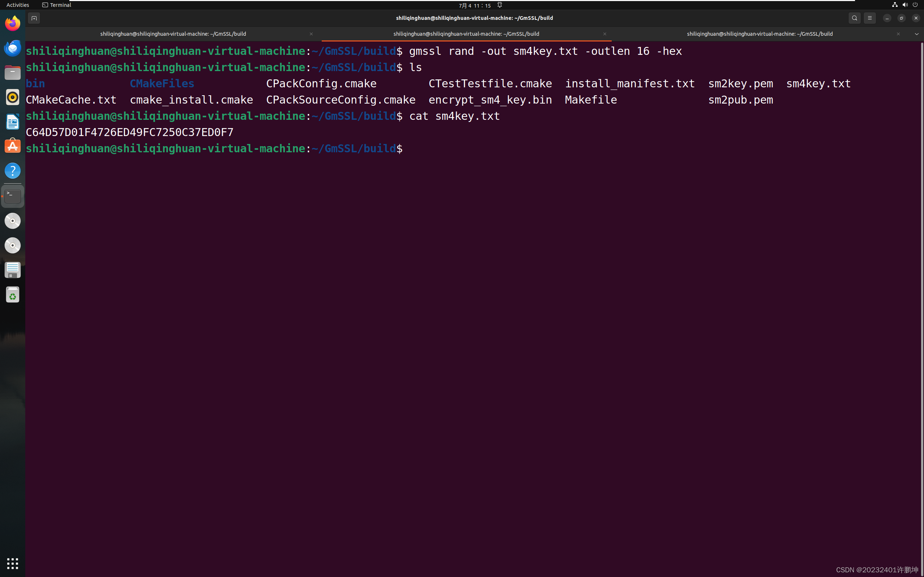Click the CMakeFiles directory name
This screenshot has width=924, height=577.
point(162,84)
